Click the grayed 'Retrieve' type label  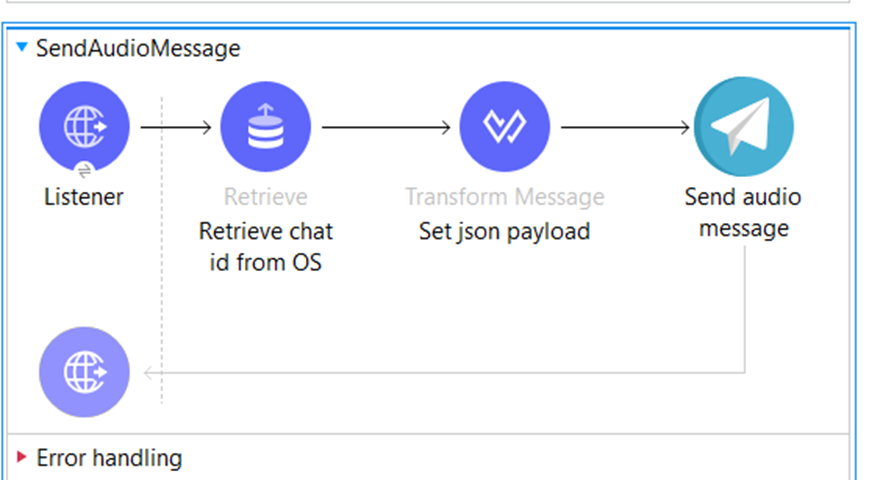pos(266,197)
